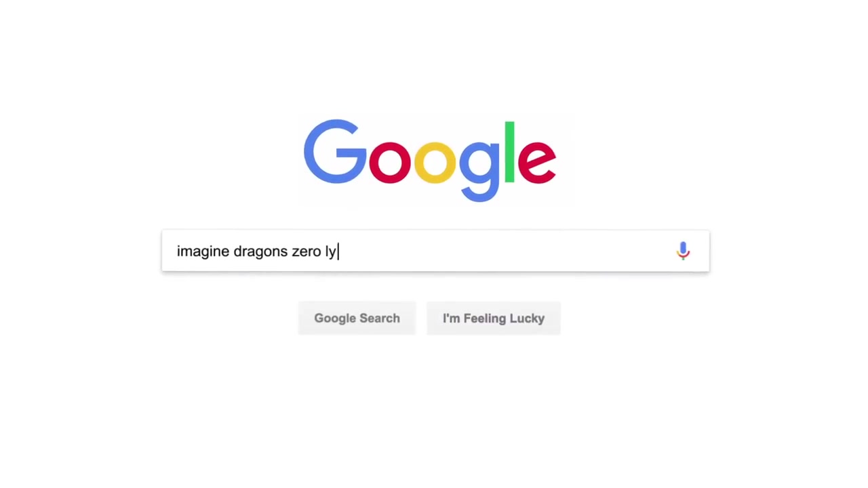Place cursor in the word zero

coord(306,251)
